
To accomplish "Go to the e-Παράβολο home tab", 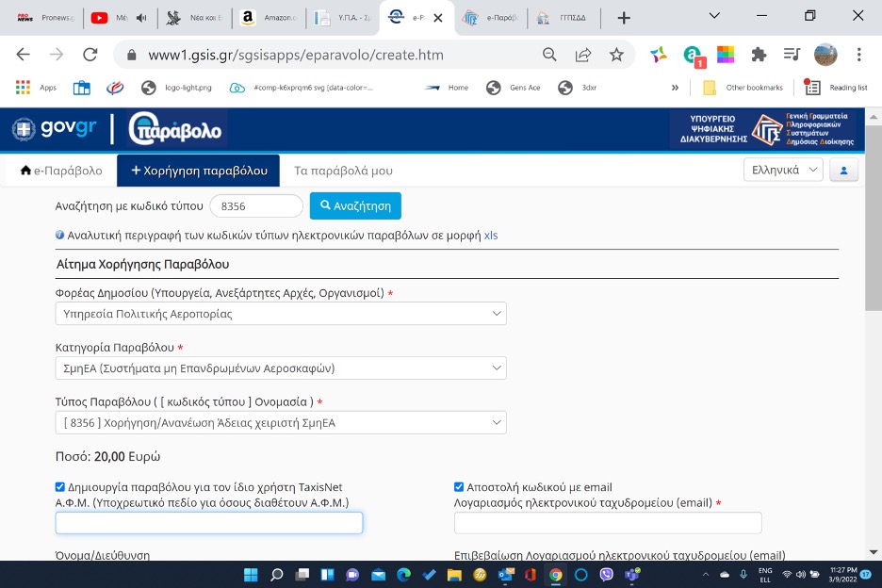I will click(x=61, y=171).
